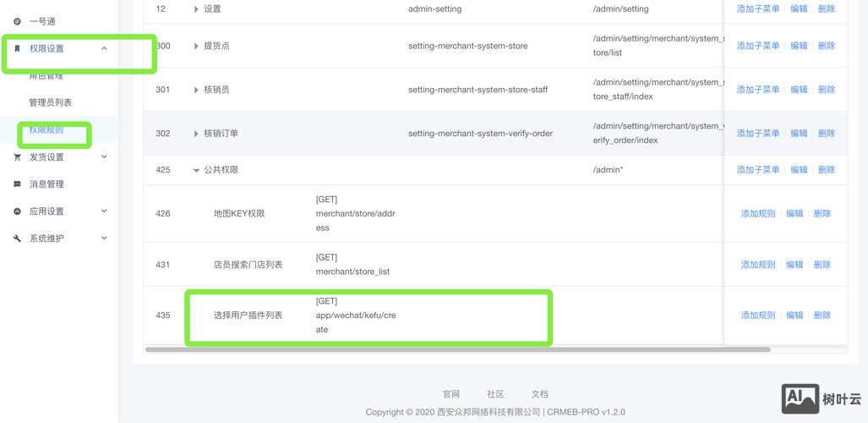The height and width of the screenshot is (423, 868).
Task: Click 删除 for 核销员 row
Action: pos(827,90)
